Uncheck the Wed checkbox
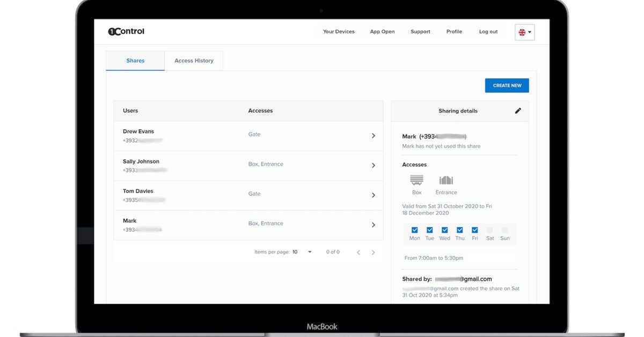The image size is (644, 337). tap(444, 230)
